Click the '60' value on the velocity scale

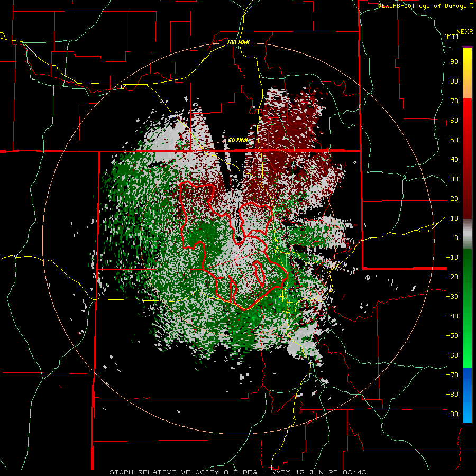point(454,121)
